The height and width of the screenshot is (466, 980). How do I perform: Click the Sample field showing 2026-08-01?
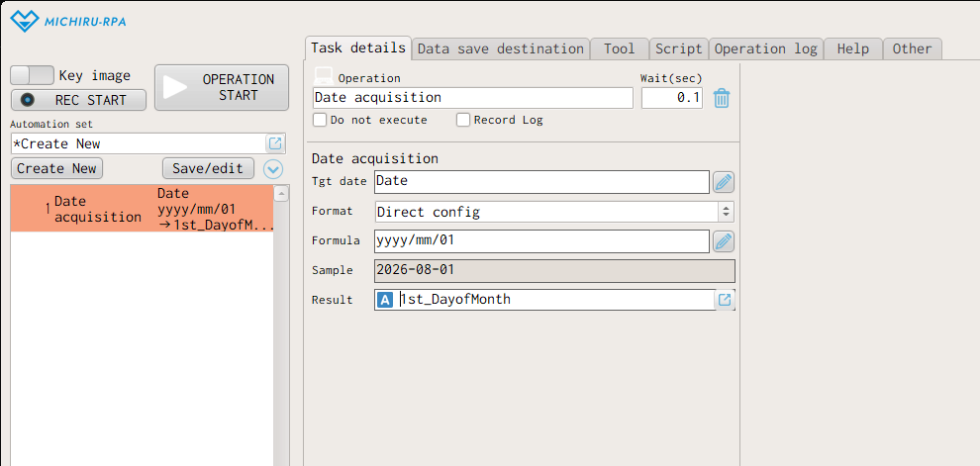(x=554, y=270)
